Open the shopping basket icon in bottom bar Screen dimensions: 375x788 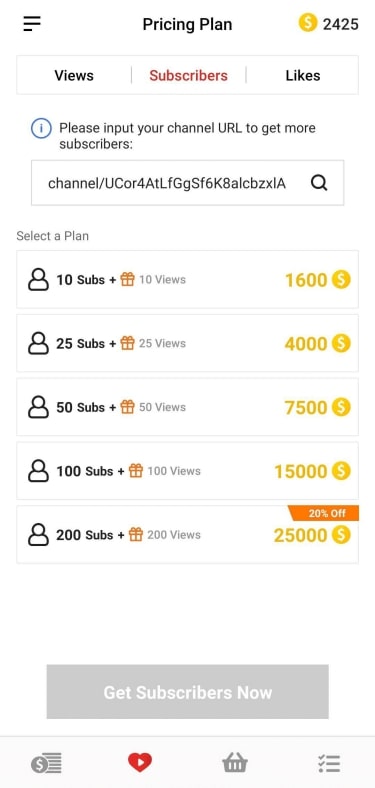(235, 763)
